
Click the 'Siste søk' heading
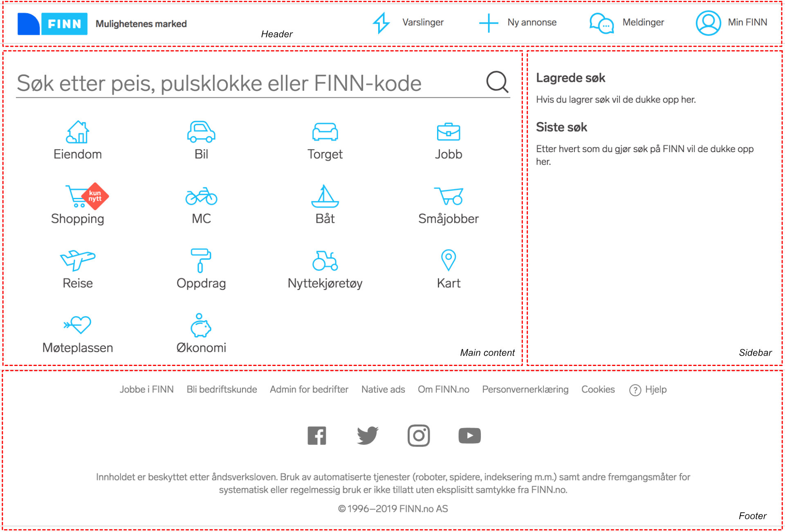point(562,127)
